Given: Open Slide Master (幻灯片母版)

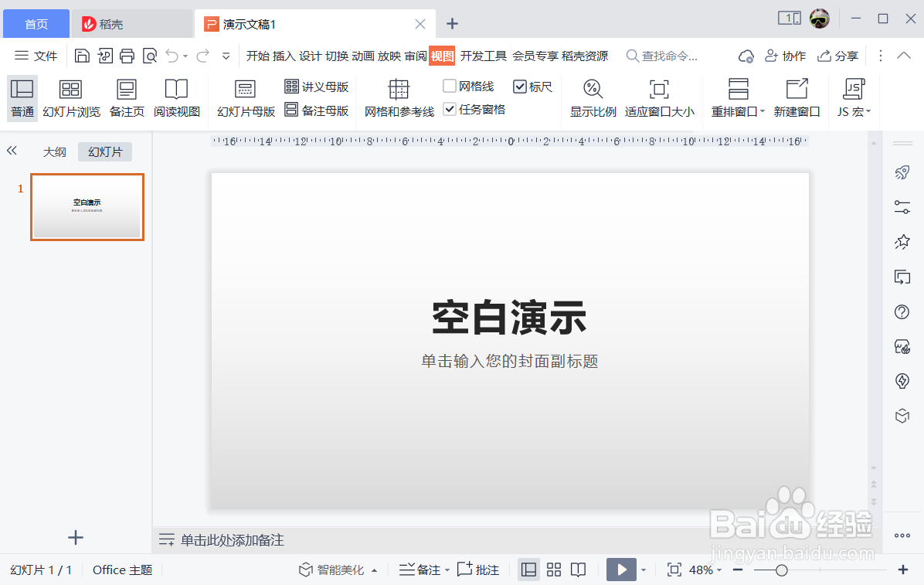Looking at the screenshot, I should 246,98.
